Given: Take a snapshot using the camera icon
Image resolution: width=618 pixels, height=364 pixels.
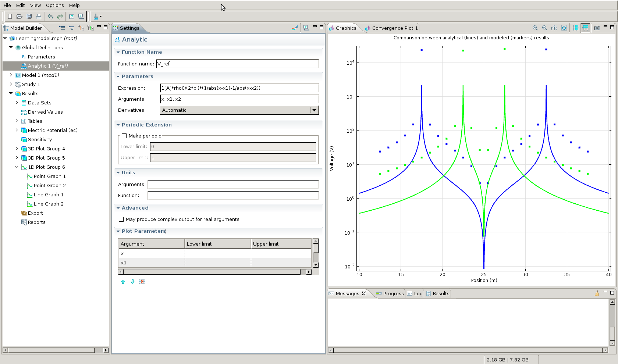Looking at the screenshot, I should coord(597,28).
